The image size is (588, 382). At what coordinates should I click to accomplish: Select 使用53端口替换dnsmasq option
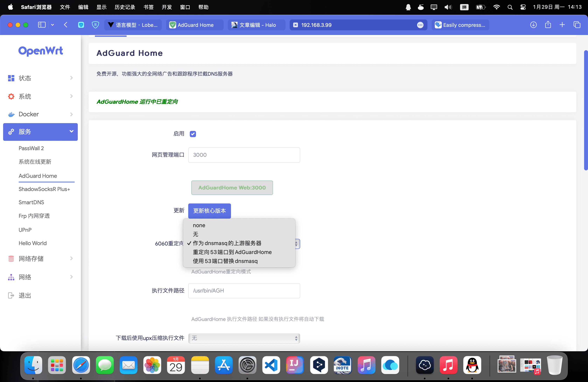click(239, 261)
